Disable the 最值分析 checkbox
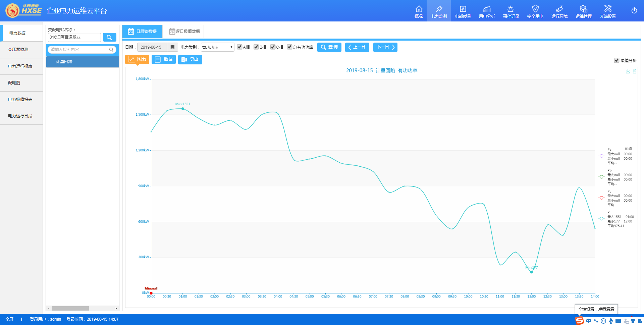Image resolution: width=644 pixels, height=325 pixels. coord(616,60)
